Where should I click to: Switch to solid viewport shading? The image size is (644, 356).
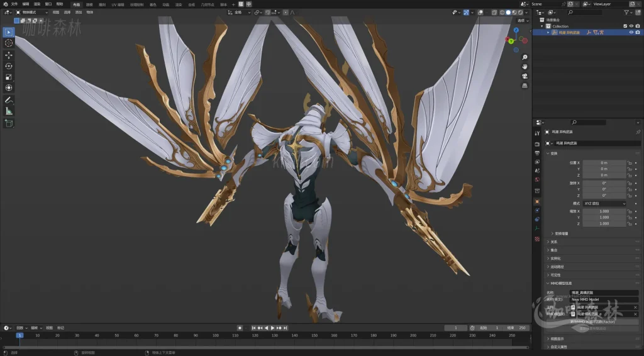coord(508,13)
